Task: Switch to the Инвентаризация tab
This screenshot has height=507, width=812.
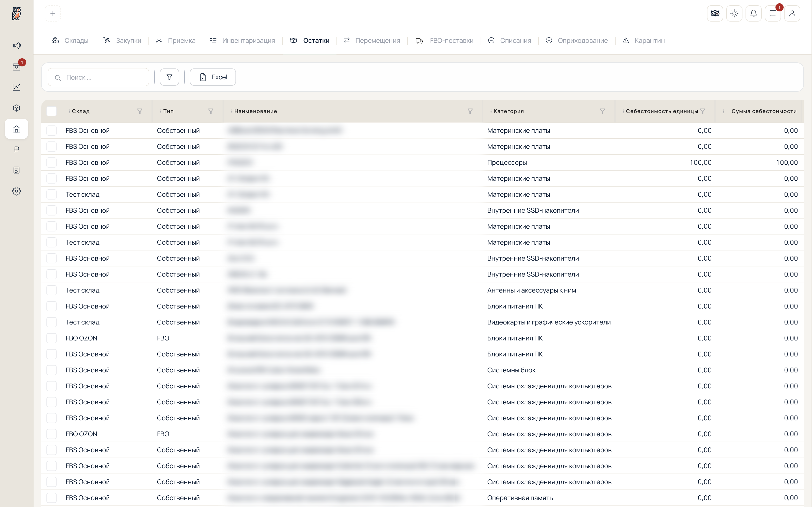Action: click(242, 41)
